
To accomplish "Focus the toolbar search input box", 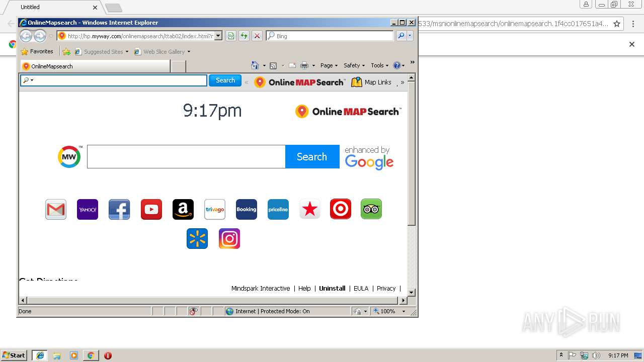I will coord(114,80).
